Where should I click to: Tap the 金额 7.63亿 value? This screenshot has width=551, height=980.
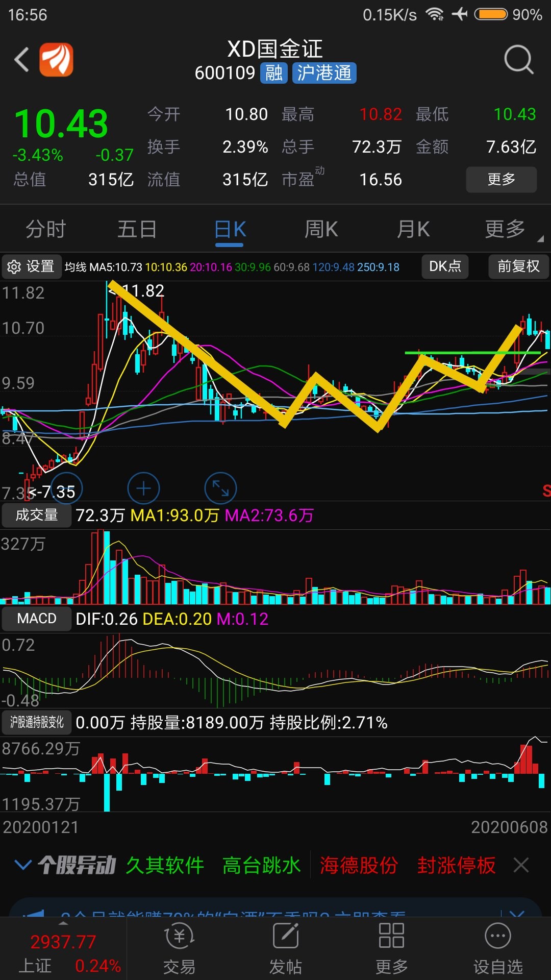pyautogui.click(x=511, y=147)
